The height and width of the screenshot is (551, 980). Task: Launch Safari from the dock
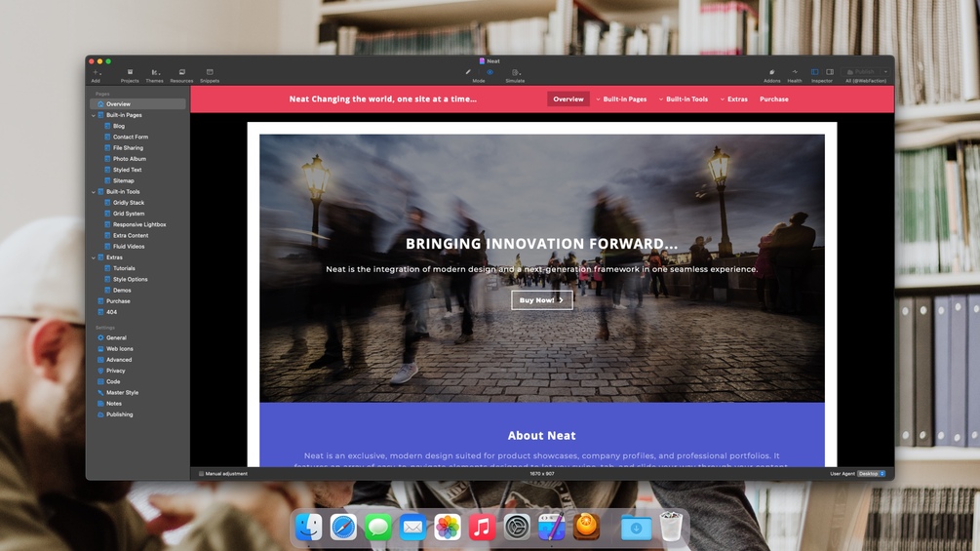[x=343, y=528]
